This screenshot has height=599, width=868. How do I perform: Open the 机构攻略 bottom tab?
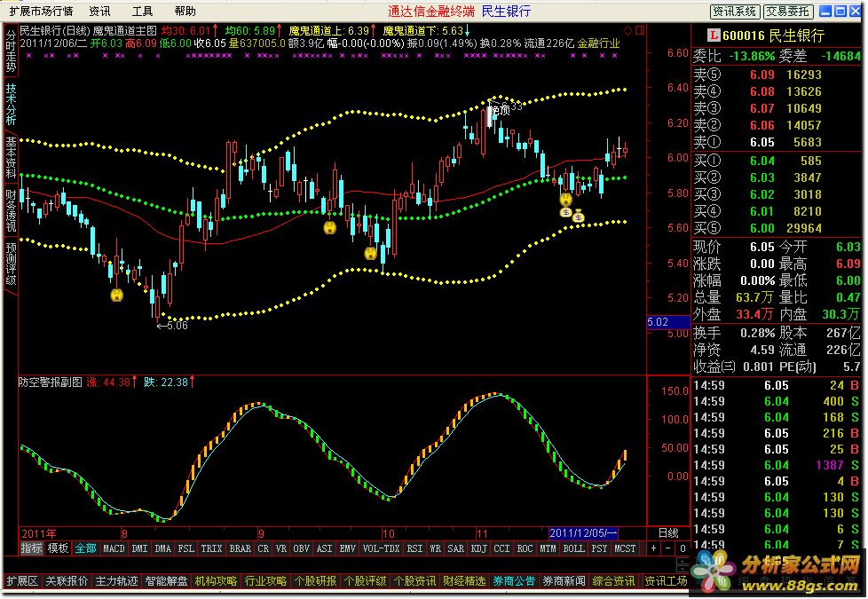pos(216,580)
